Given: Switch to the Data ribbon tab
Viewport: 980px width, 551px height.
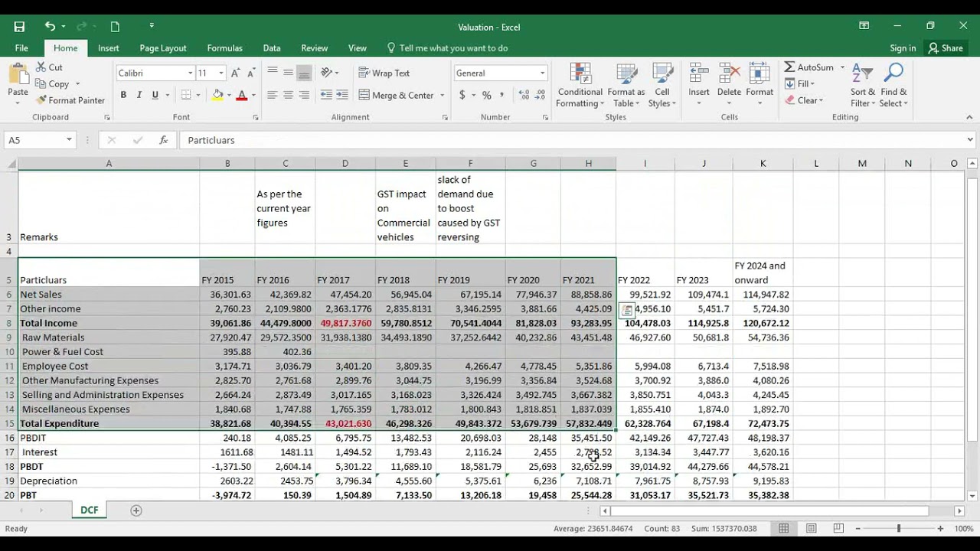Looking at the screenshot, I should [x=272, y=47].
